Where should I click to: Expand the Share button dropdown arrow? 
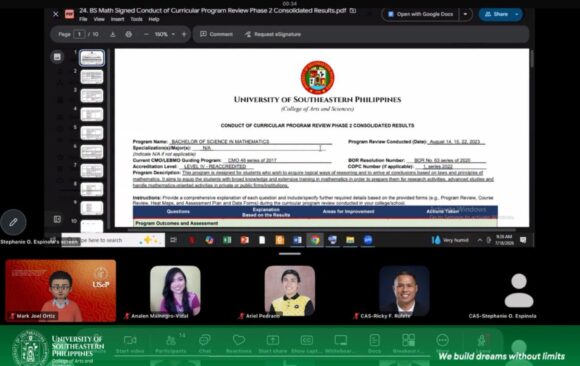(x=517, y=14)
